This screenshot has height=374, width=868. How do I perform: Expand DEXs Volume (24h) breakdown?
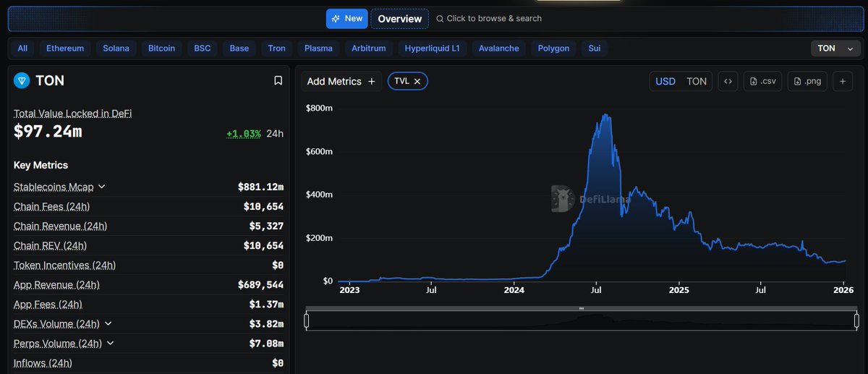point(110,323)
